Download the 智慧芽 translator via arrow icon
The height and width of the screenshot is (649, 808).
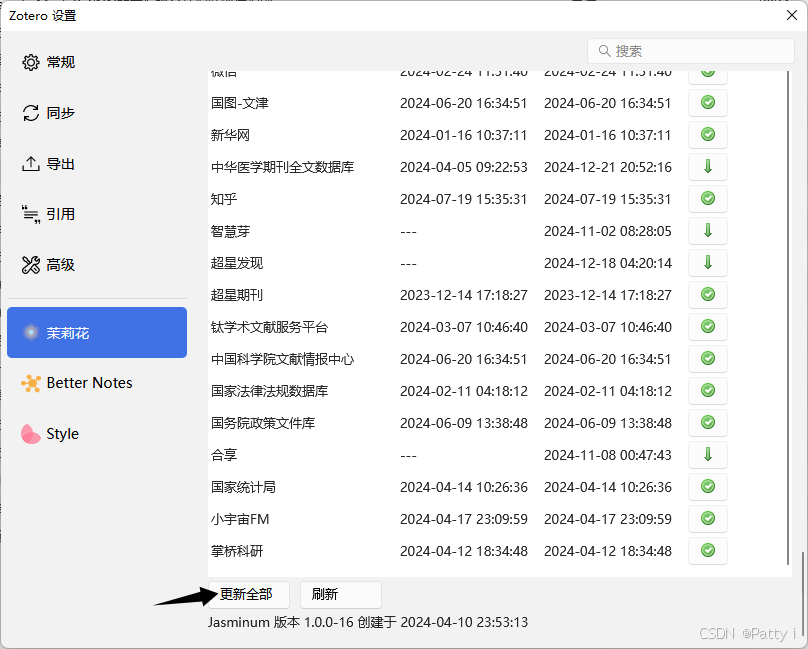[708, 230]
